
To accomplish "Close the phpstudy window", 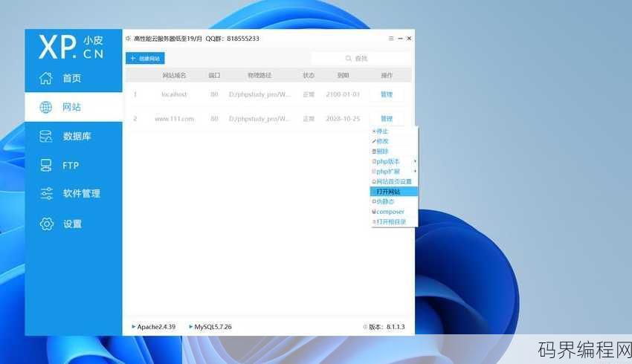I will click(x=409, y=38).
